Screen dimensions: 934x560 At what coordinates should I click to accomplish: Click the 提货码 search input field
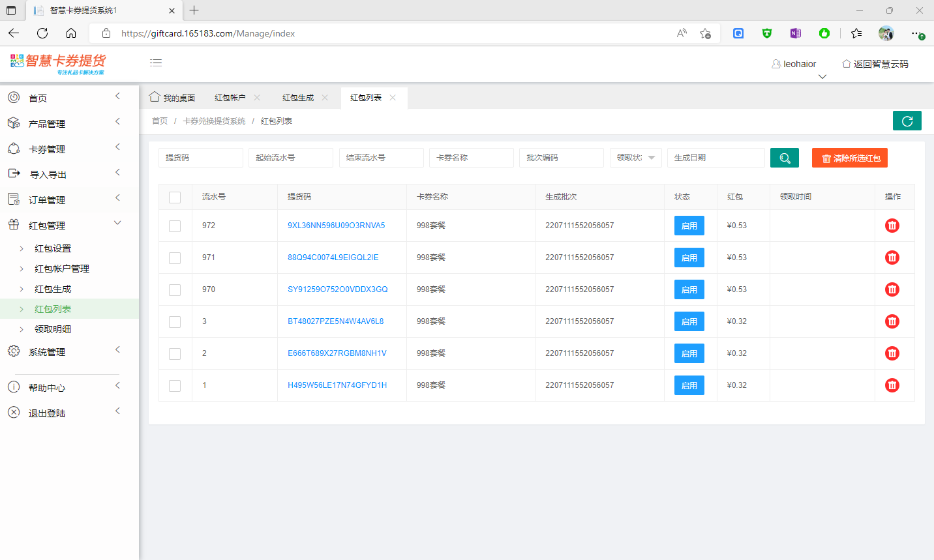point(200,158)
